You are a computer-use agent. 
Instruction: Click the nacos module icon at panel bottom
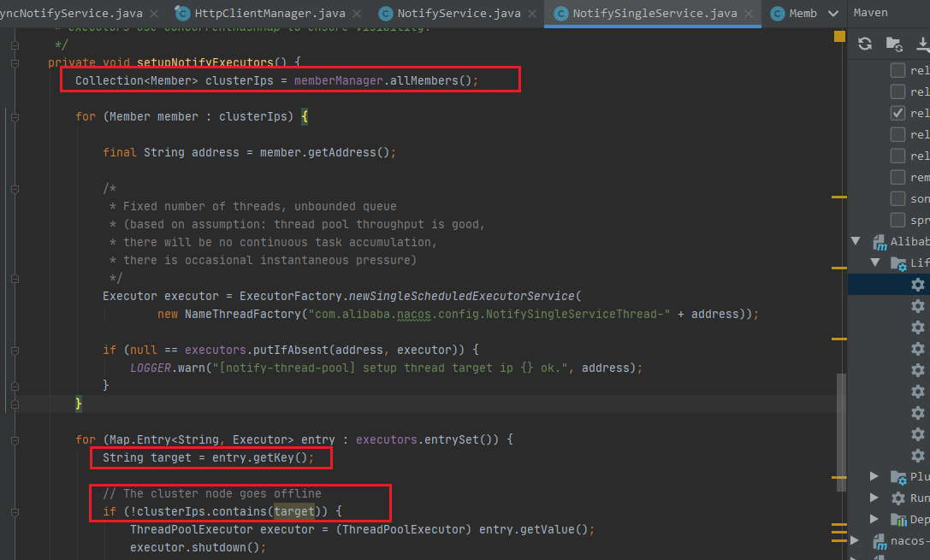(x=880, y=541)
